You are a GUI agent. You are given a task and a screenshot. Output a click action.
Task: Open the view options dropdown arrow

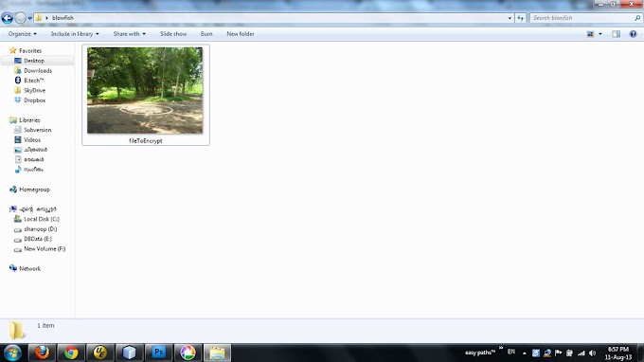(x=600, y=34)
